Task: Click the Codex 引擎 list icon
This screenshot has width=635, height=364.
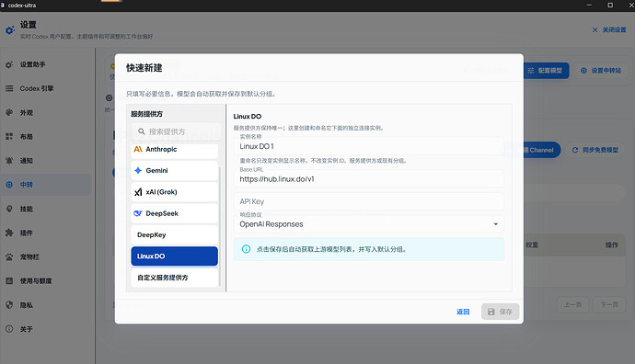Action: tap(9, 88)
